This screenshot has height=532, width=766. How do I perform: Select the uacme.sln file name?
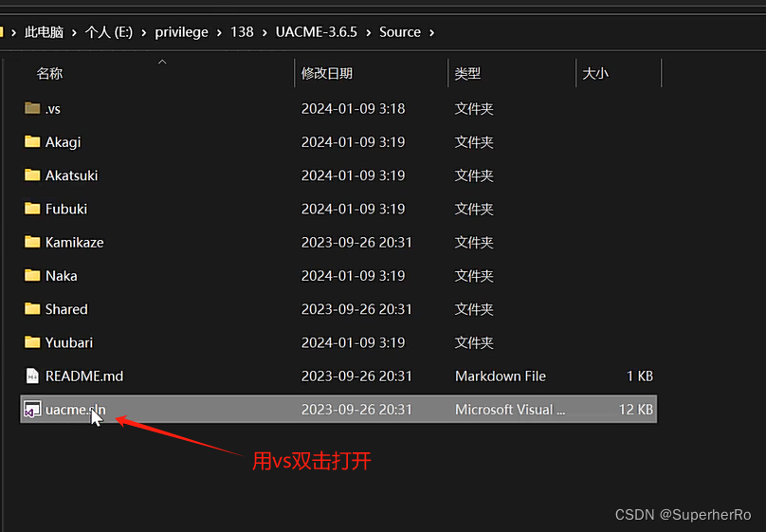(x=75, y=410)
